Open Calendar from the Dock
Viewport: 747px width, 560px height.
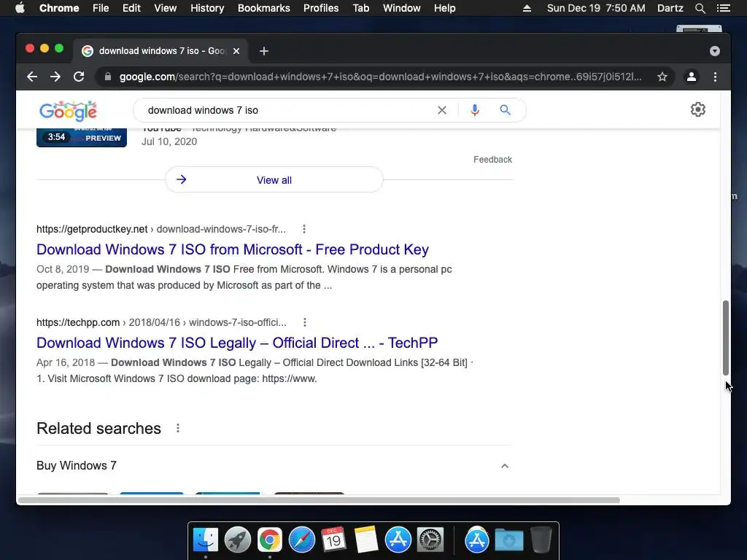click(x=333, y=540)
